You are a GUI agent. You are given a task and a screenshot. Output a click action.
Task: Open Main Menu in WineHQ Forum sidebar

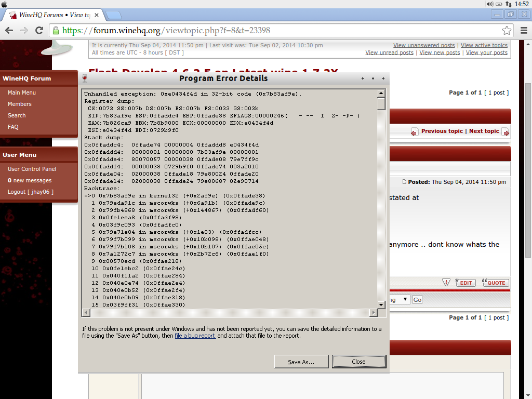click(22, 92)
